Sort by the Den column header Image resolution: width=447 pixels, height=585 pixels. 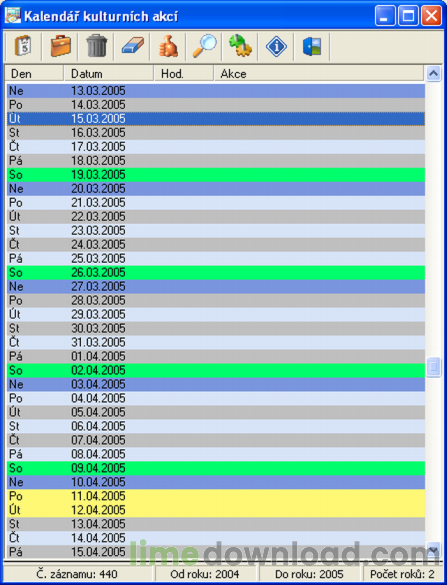coord(34,73)
